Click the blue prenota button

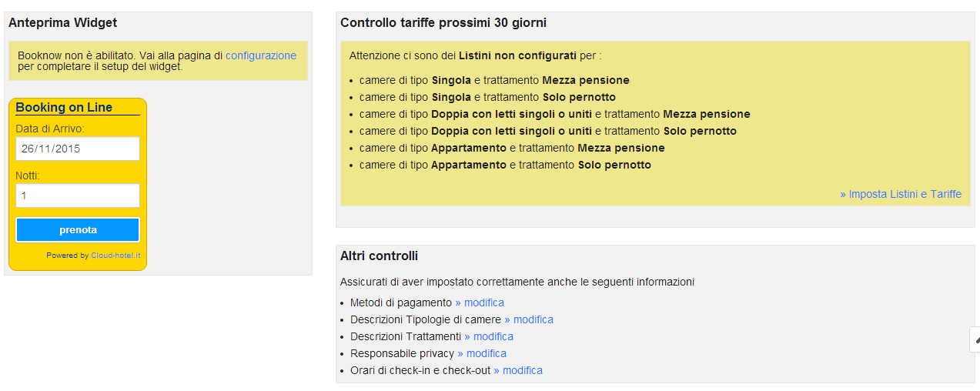point(78,230)
